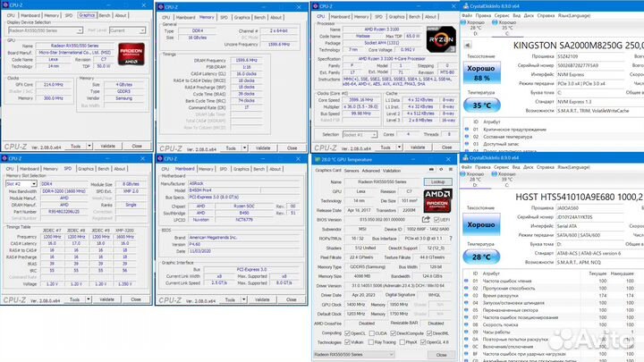Screen dimensions: 644x362
Task: Click CPU-Z title icon in Mainboard window
Action: [x=161, y=159]
